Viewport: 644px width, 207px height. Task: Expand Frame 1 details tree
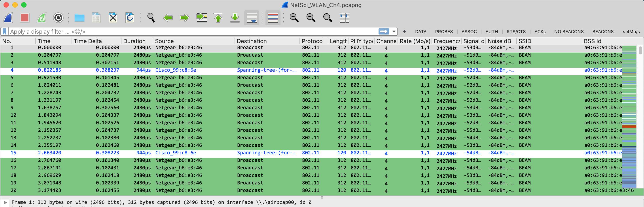5,202
